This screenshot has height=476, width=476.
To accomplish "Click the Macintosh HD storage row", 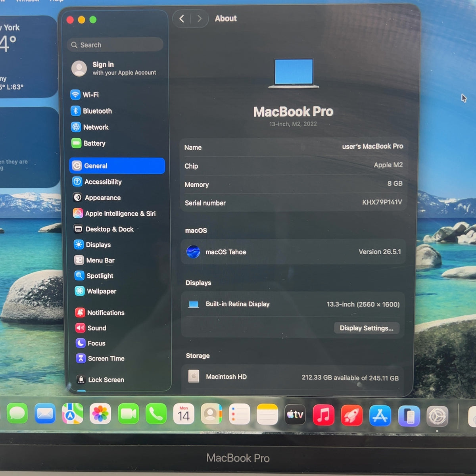I will (x=293, y=377).
